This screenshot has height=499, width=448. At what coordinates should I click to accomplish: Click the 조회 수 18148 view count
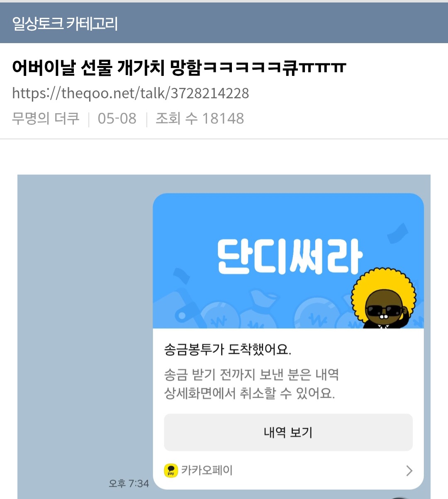[200, 119]
